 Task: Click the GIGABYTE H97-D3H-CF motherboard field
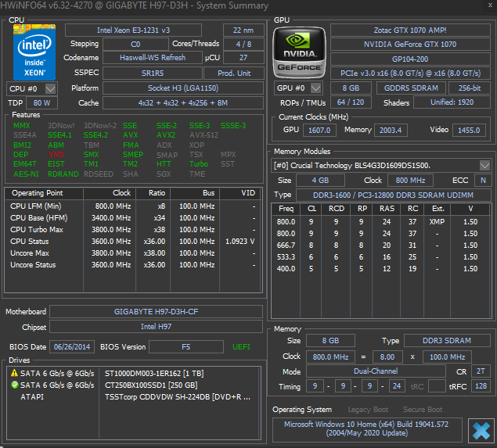[x=156, y=311]
